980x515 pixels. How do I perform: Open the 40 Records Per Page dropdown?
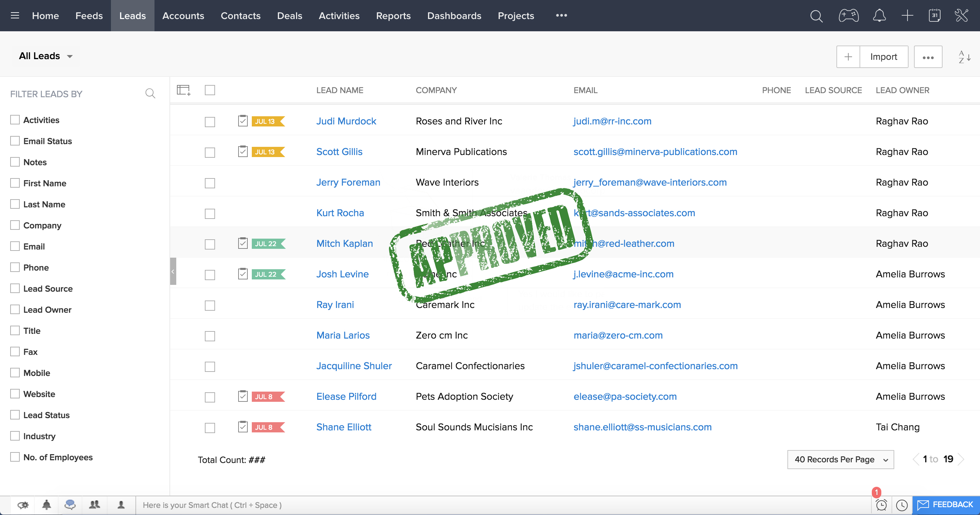[x=840, y=460]
